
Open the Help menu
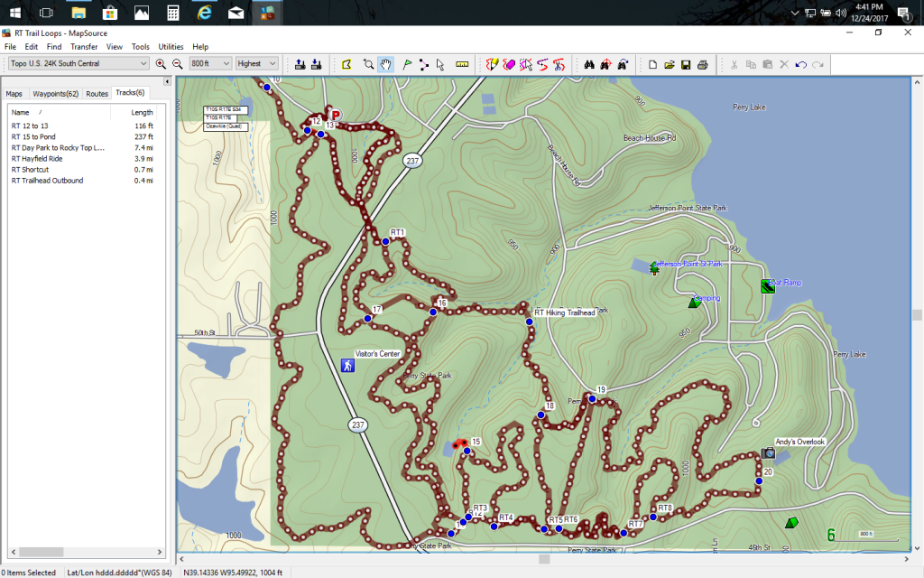200,47
